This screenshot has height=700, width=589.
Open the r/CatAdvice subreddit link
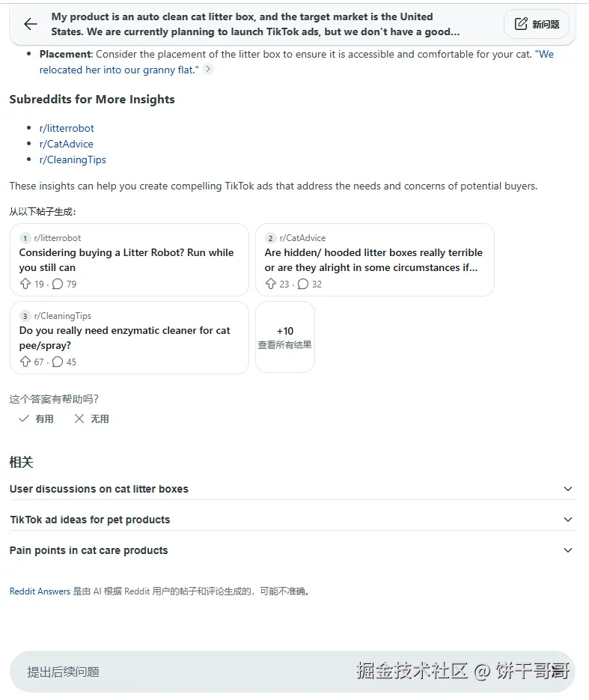click(66, 144)
